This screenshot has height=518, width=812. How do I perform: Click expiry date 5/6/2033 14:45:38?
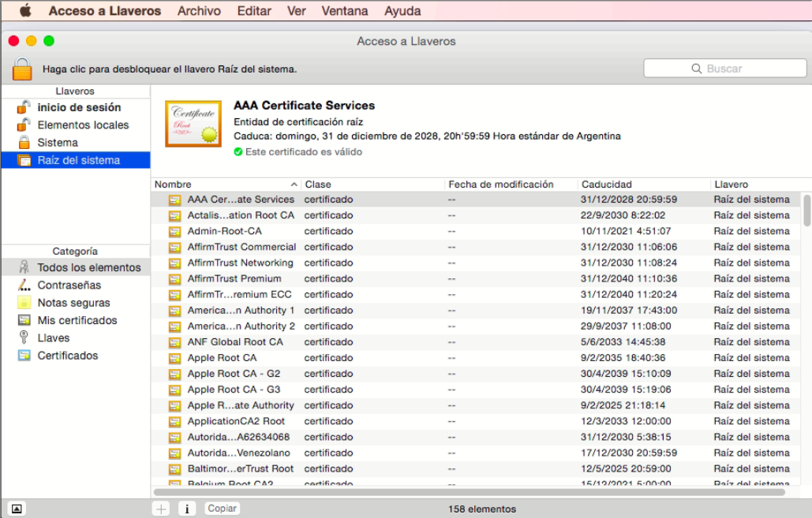[623, 342]
